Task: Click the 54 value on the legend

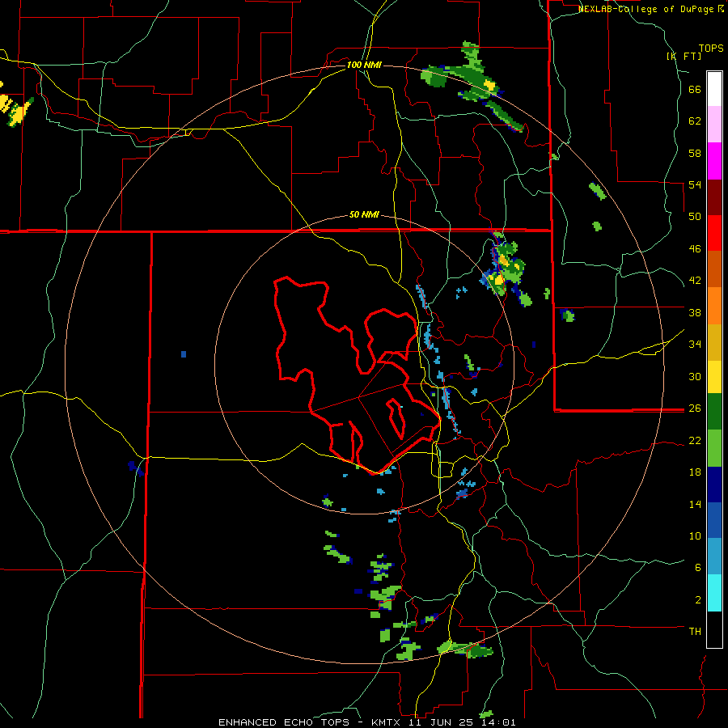Action: tap(695, 184)
